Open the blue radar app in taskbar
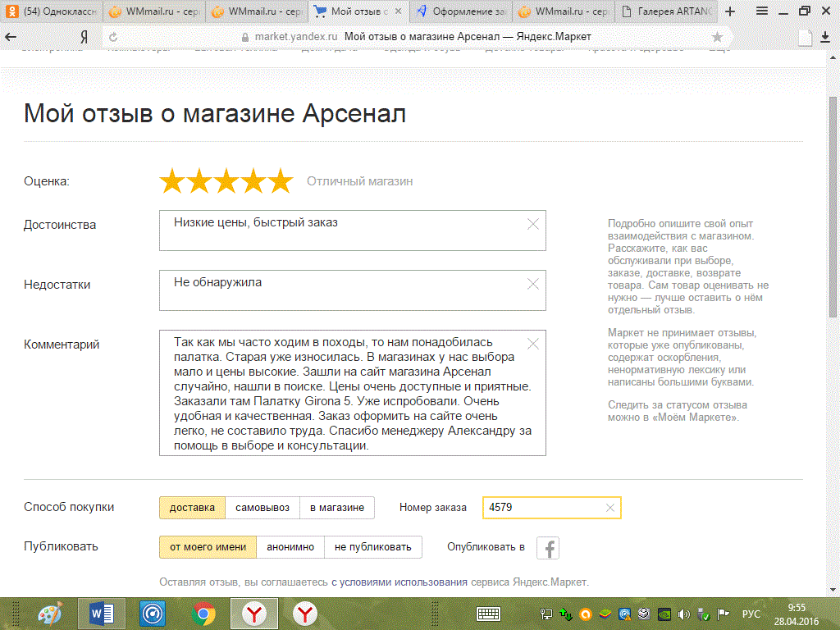The width and height of the screenshot is (840, 630). tap(152, 614)
